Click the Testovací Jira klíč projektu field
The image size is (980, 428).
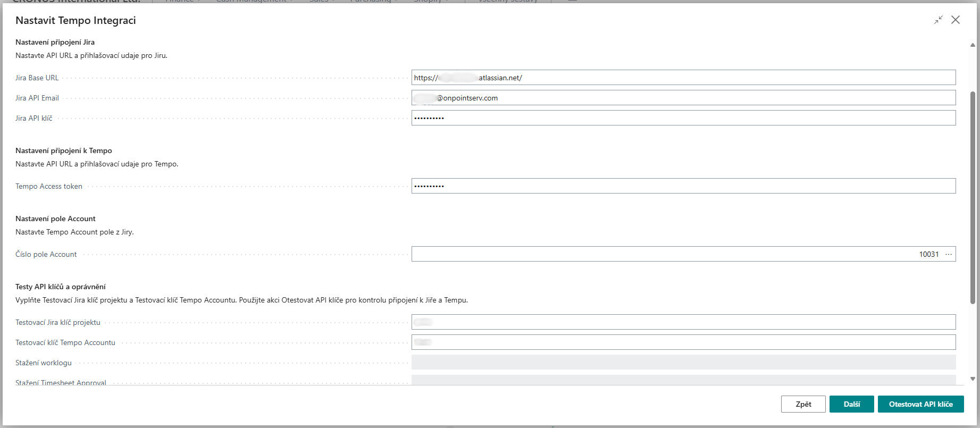pyautogui.click(x=683, y=322)
